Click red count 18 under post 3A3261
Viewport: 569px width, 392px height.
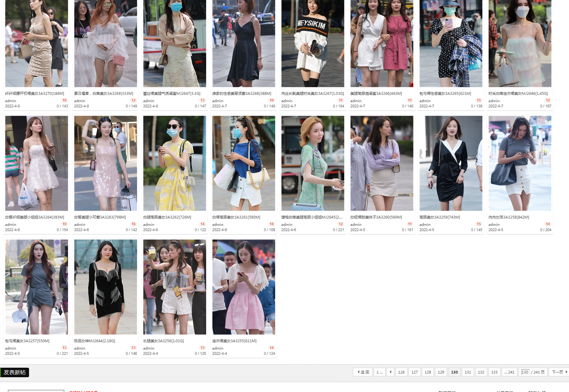[x=271, y=224]
